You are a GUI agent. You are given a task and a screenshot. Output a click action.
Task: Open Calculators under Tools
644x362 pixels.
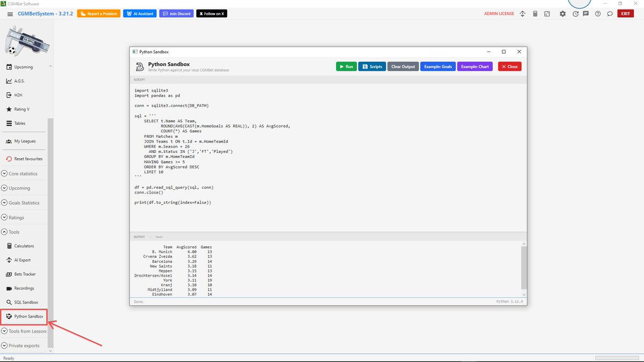click(24, 246)
